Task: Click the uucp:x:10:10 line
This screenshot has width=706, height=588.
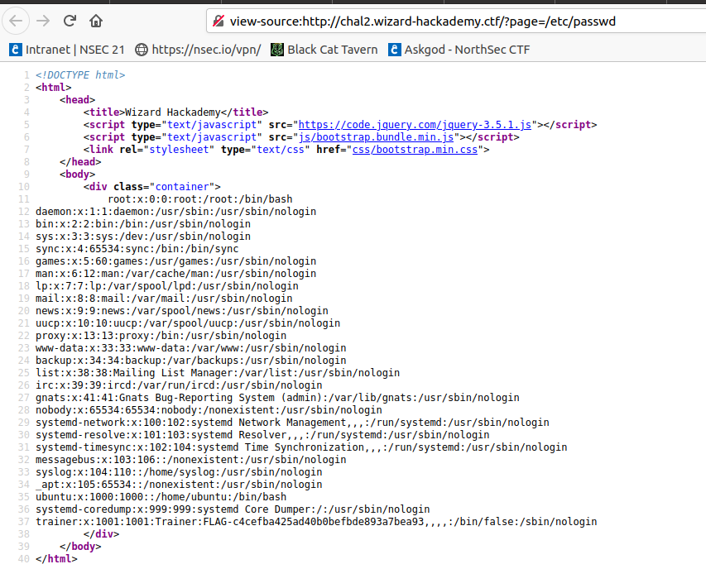Action: pyautogui.click(x=188, y=323)
